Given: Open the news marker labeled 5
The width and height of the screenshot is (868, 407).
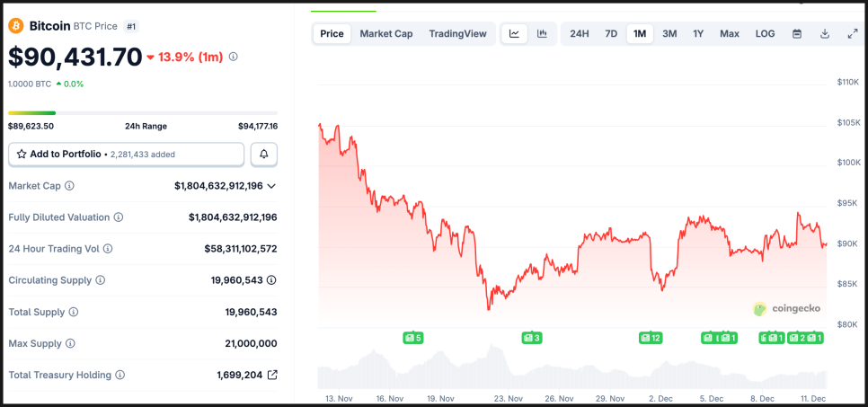Looking at the screenshot, I should point(412,338).
